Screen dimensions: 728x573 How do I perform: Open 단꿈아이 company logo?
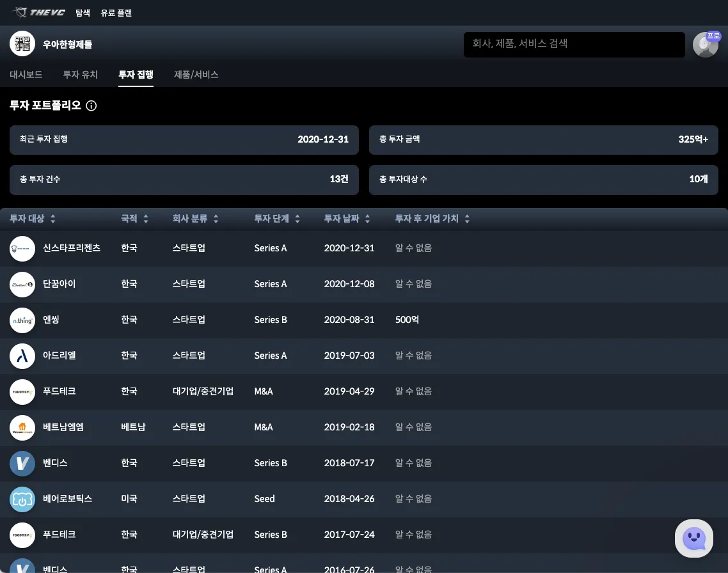coord(22,285)
